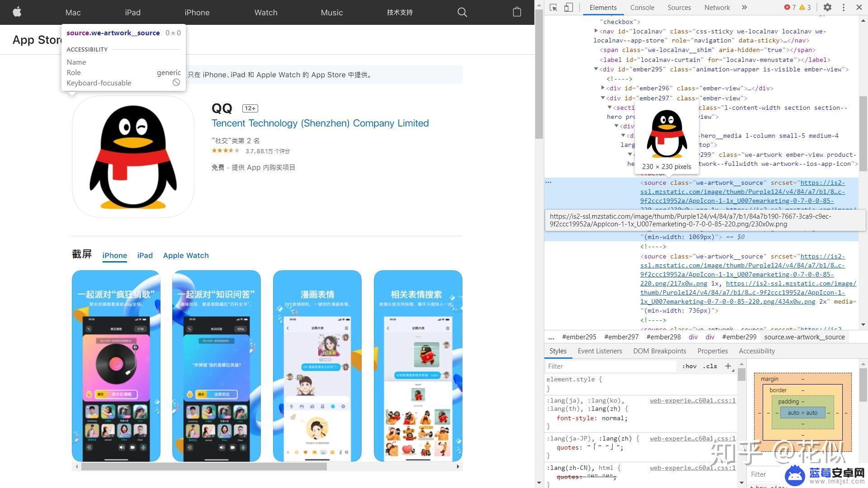
Task: Switch to the Console tab
Action: pyautogui.click(x=642, y=7)
